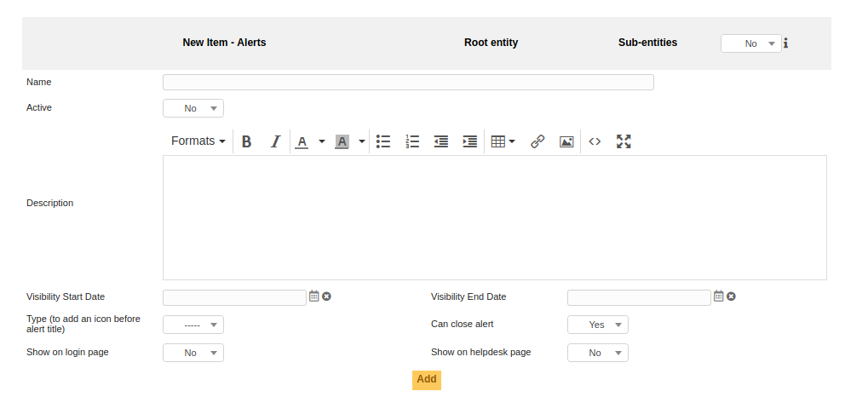Open the Visibility Start Date calendar picker
The image size is (868, 420).
coord(313,296)
